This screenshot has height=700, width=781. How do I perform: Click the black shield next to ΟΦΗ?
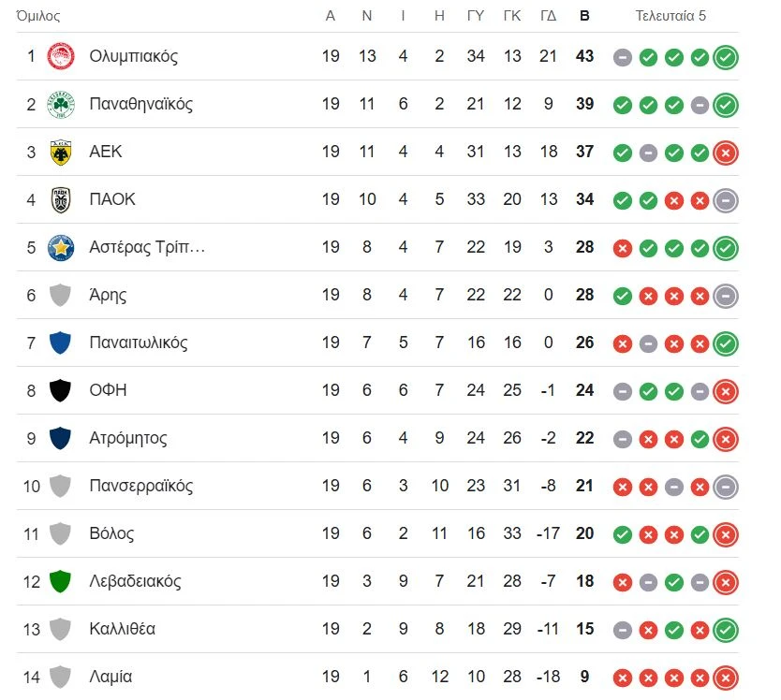(61, 390)
